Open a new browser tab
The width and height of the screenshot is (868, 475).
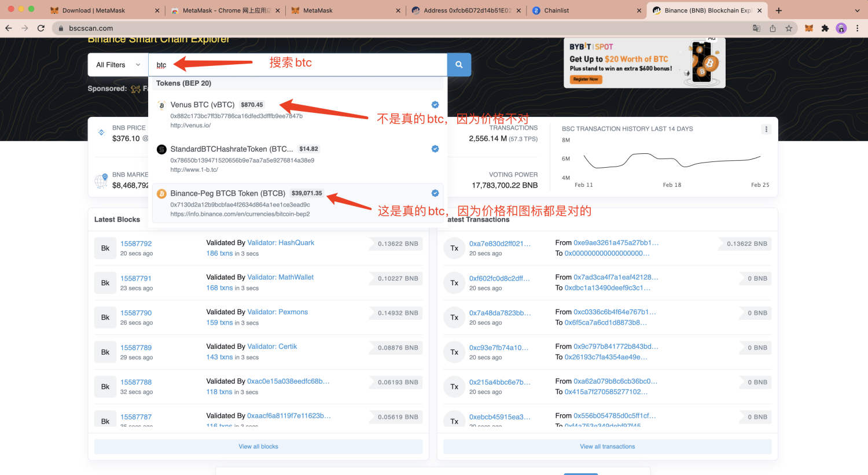coord(779,10)
